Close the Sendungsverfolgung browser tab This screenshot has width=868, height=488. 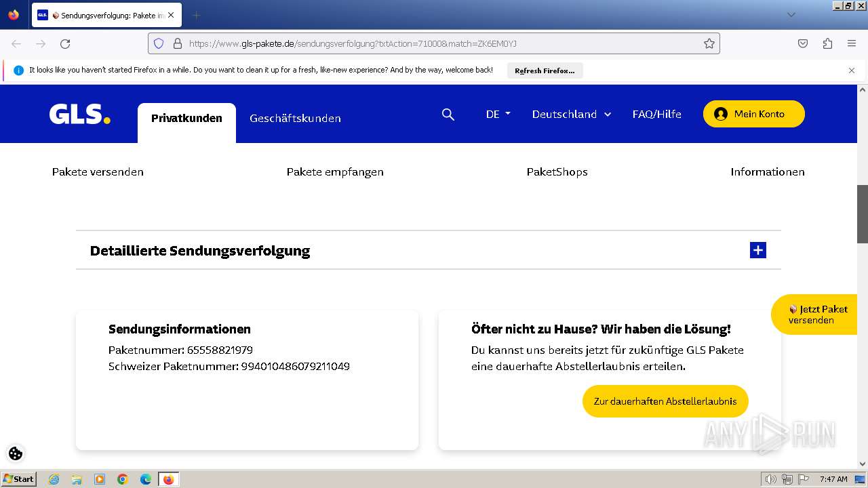pos(171,15)
